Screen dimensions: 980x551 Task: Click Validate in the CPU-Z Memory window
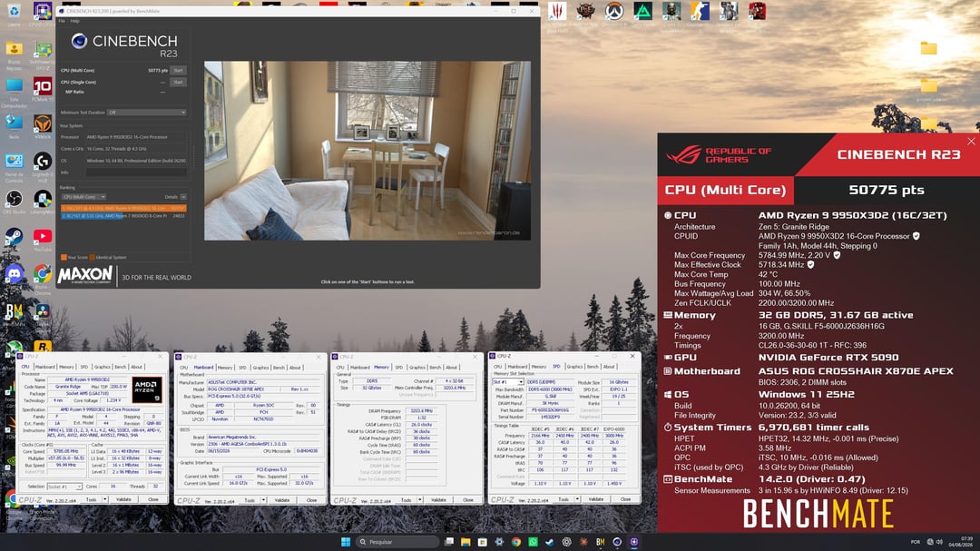(x=439, y=500)
